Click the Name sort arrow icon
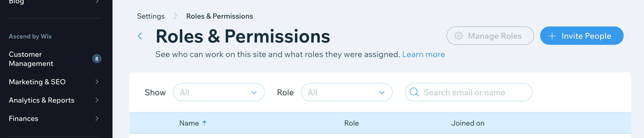 click(204, 123)
